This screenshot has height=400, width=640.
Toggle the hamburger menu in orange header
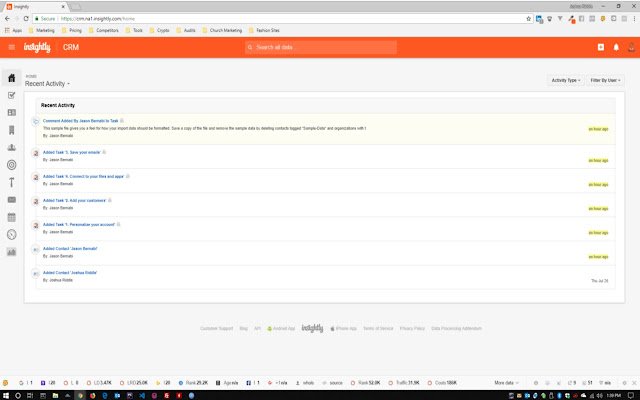coord(11,47)
